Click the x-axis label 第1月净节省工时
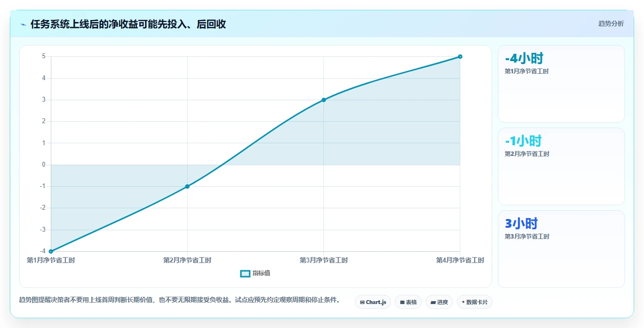644x328 pixels. click(x=51, y=261)
